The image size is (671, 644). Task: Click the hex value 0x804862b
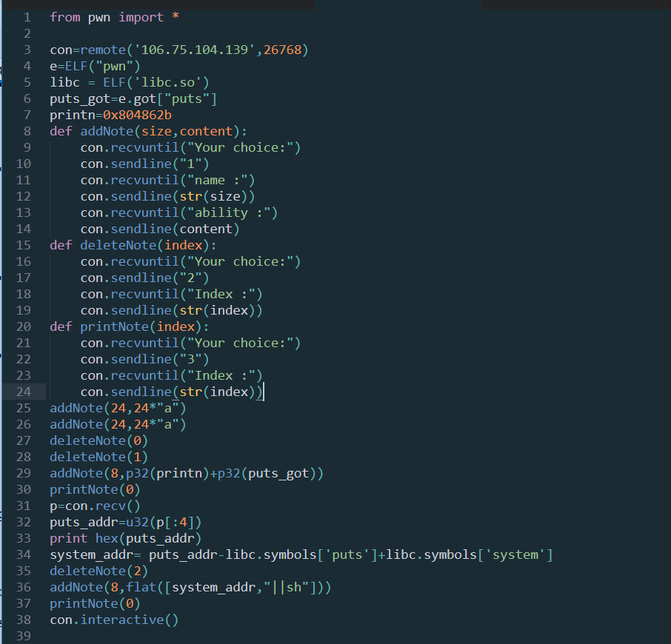(137, 115)
